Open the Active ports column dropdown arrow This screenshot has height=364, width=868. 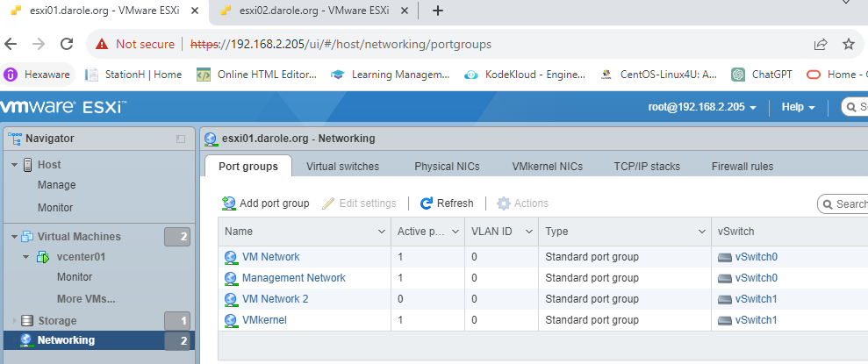click(456, 232)
